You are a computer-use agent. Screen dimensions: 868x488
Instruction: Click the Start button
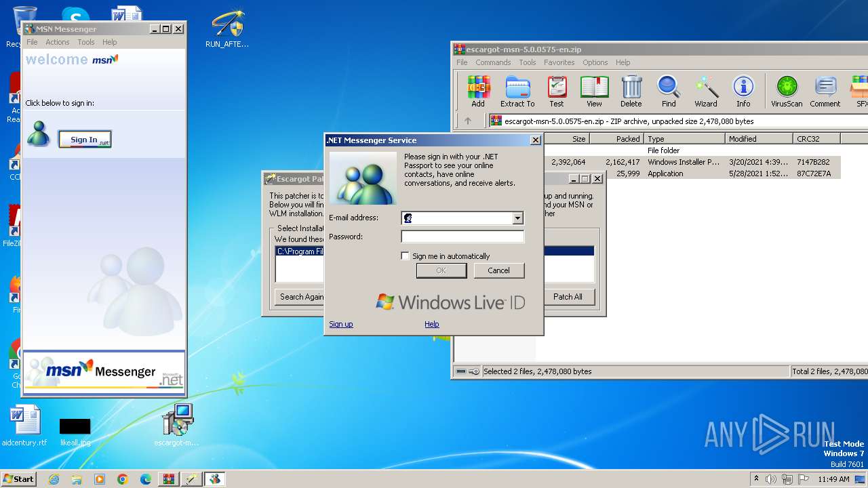[18, 479]
